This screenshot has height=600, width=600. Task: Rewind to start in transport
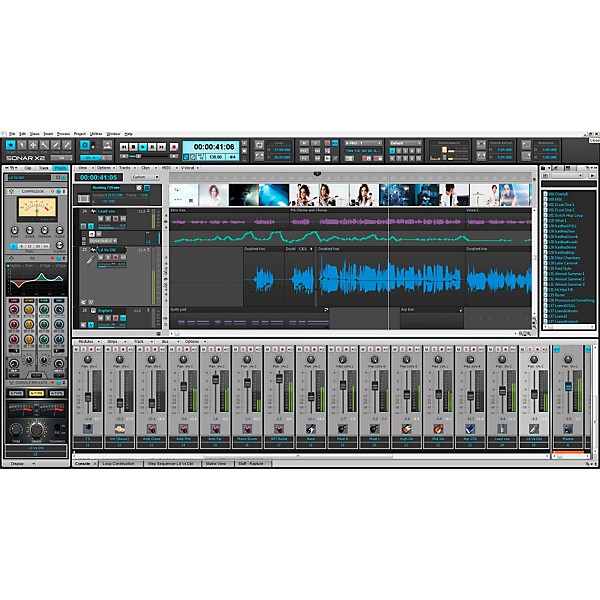(x=124, y=147)
